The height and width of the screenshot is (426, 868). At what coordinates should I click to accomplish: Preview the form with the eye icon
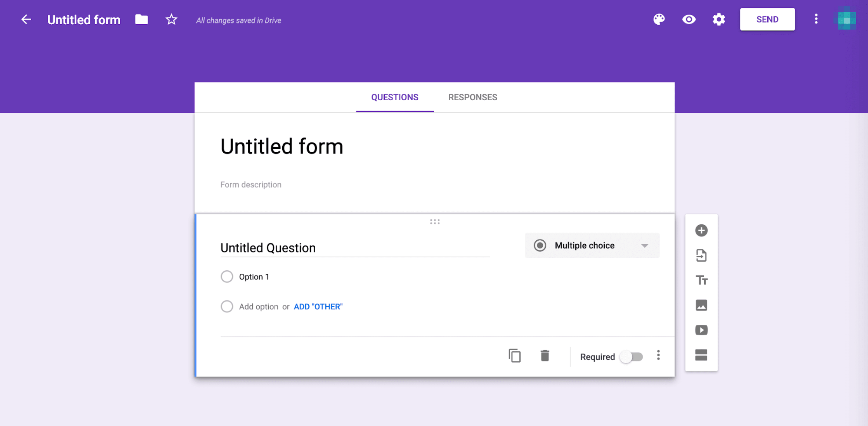(689, 19)
